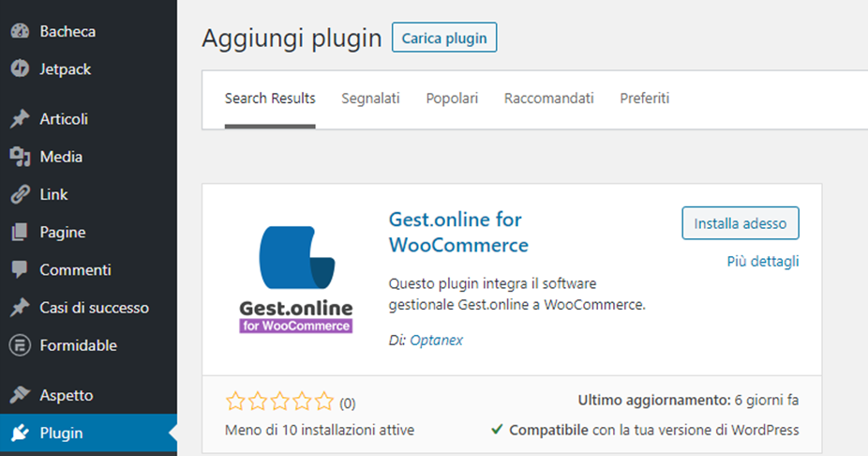Click the 'Aggiungi plugin' page heading
The image size is (868, 456).
(x=292, y=38)
